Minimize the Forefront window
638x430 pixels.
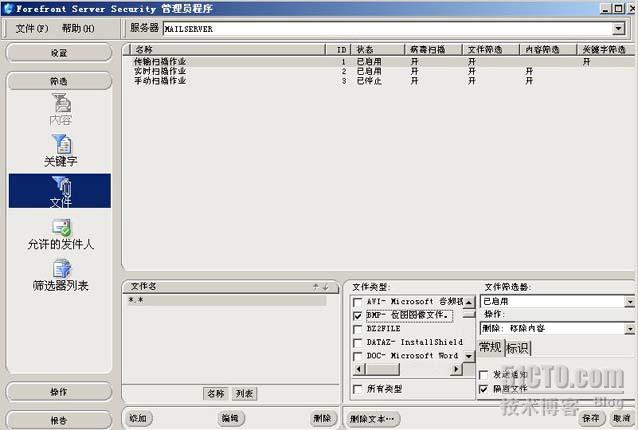pyautogui.click(x=606, y=8)
